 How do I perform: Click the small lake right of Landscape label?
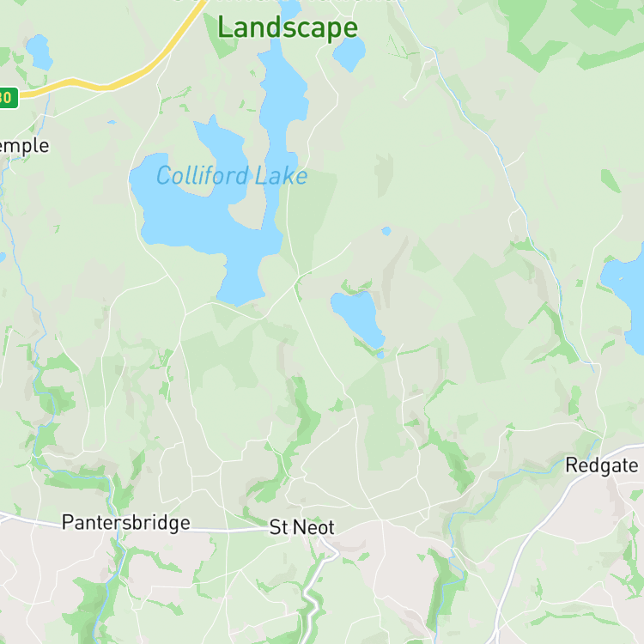pos(349,53)
